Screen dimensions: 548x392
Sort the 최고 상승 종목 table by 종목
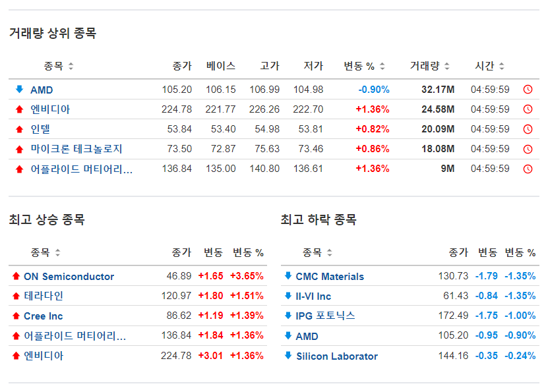57,252
